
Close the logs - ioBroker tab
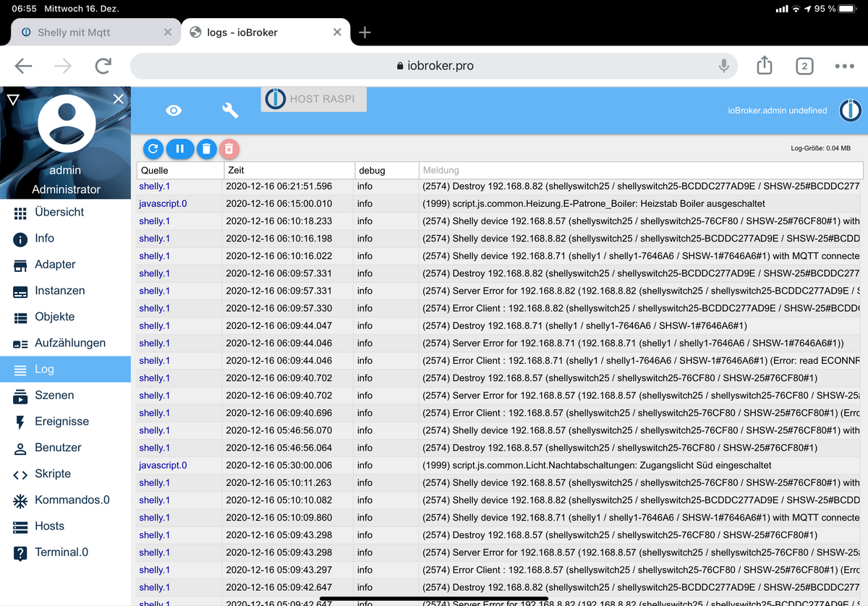coord(337,33)
